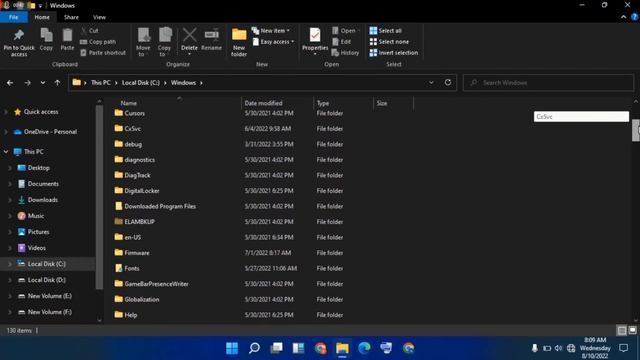Switch to the Share ribbon tab
The height and width of the screenshot is (360, 640).
pyautogui.click(x=71, y=17)
